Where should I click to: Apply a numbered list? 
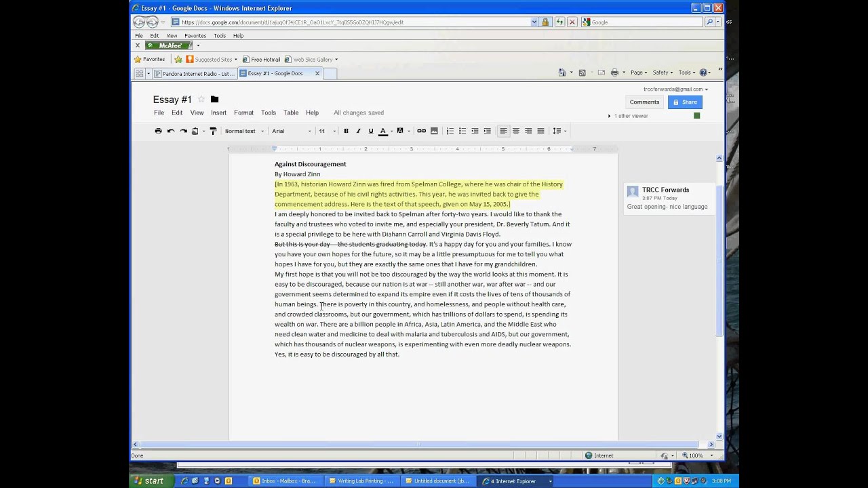(450, 131)
